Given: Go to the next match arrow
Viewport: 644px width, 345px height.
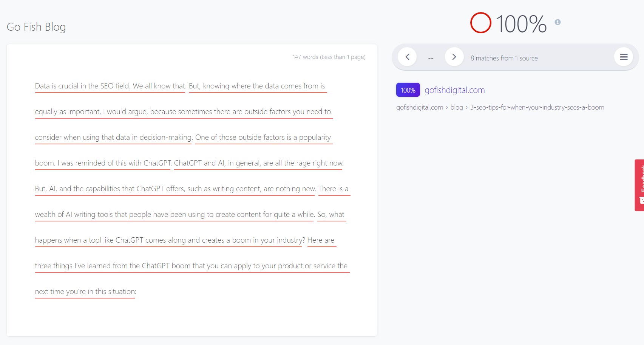Looking at the screenshot, I should click(454, 57).
